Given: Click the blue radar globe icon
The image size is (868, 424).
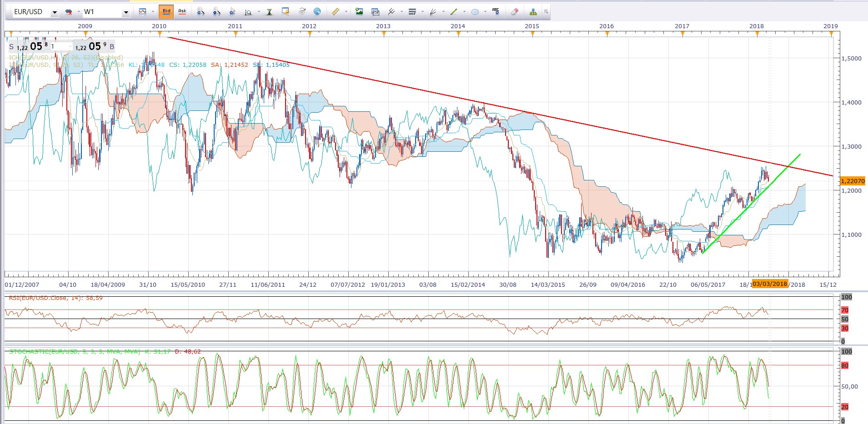Looking at the screenshot, I should click(317, 12).
